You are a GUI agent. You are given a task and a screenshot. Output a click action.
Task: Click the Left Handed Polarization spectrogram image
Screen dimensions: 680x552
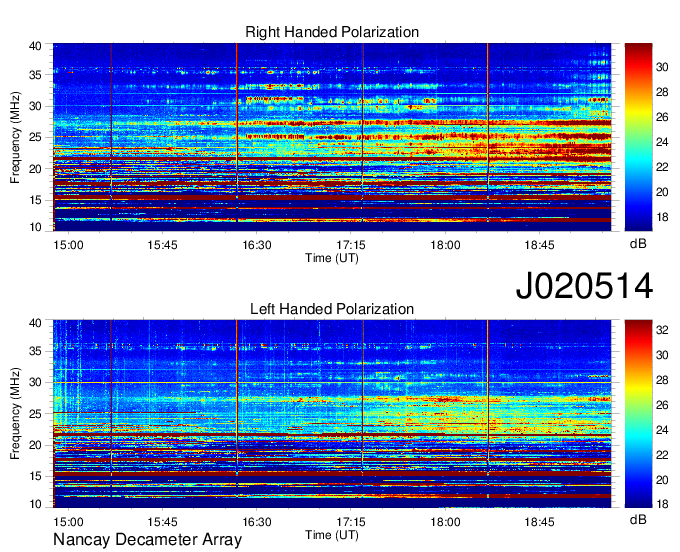[332, 414]
